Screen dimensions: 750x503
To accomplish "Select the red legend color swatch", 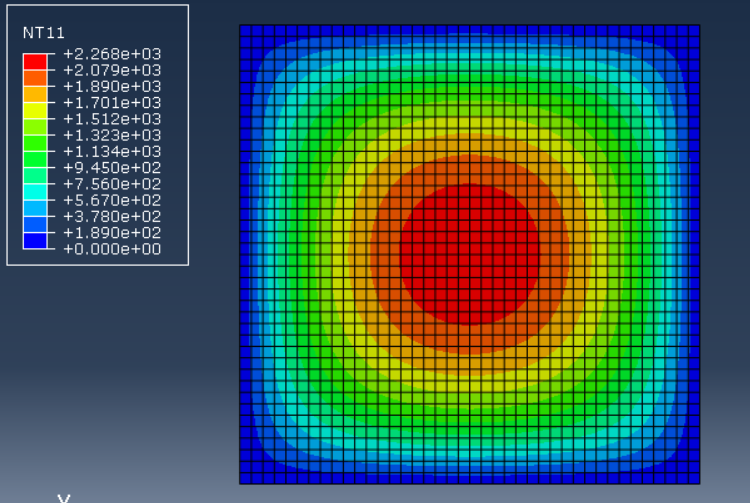I will (x=35, y=62).
